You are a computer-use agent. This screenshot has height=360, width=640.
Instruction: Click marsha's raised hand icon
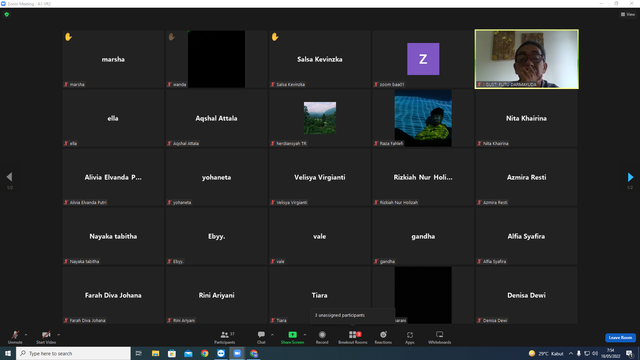68,37
